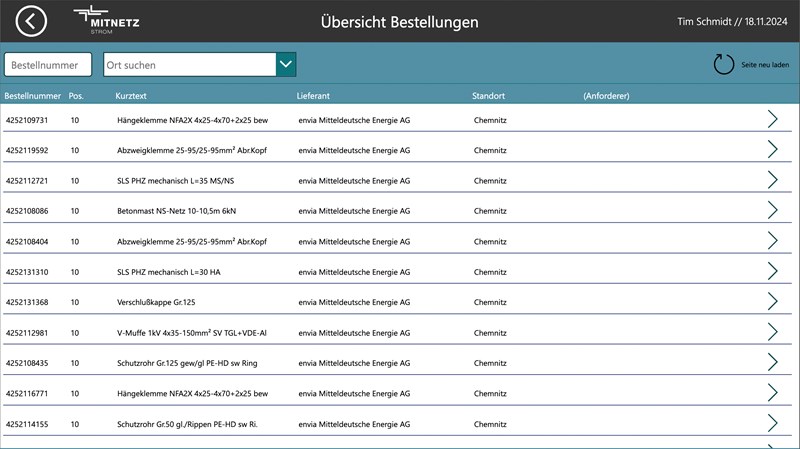Click supplier name in order 4252109731 row
This screenshot has width=800, height=449.
[354, 120]
